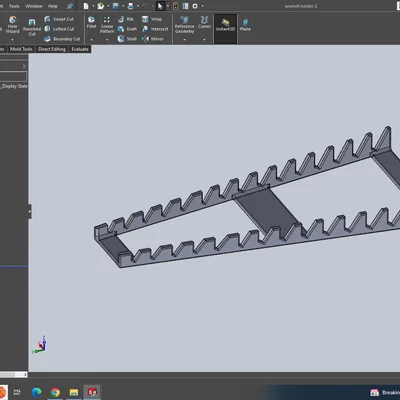Open dropdown next to Options gear
The image size is (400, 400).
(202, 6)
